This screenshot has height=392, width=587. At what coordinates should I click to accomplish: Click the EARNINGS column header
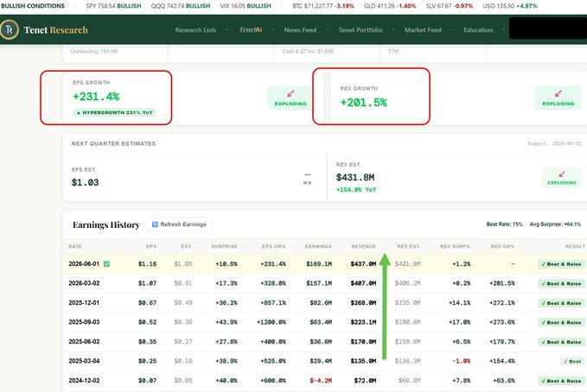318,246
